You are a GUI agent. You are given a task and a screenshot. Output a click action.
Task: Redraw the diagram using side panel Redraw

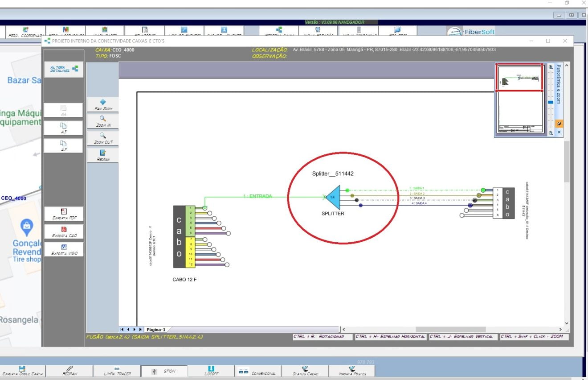tap(103, 155)
